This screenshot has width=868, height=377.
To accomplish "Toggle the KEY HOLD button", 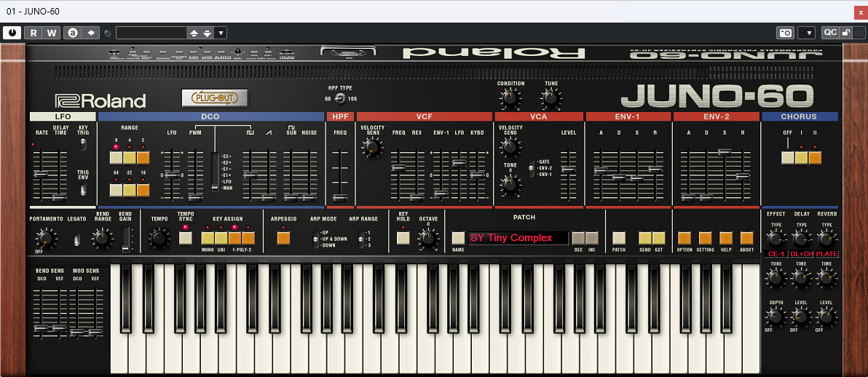I will [x=403, y=238].
